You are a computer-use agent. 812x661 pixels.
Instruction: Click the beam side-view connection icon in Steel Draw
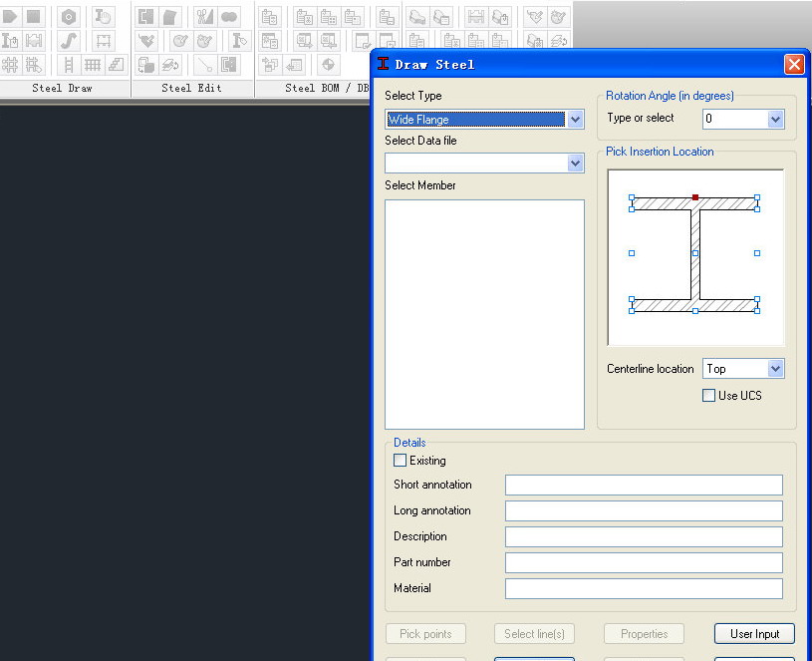pyautogui.click(x=34, y=41)
